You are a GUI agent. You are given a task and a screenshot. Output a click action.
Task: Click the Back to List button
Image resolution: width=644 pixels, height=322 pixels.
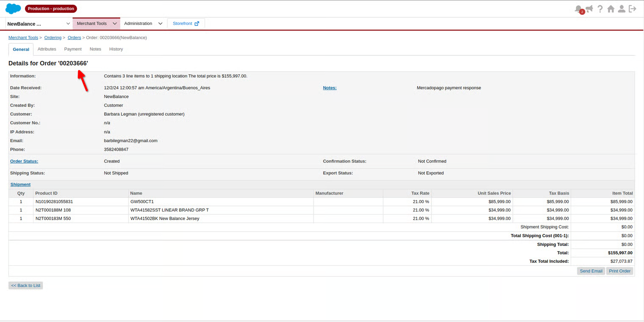(26, 286)
